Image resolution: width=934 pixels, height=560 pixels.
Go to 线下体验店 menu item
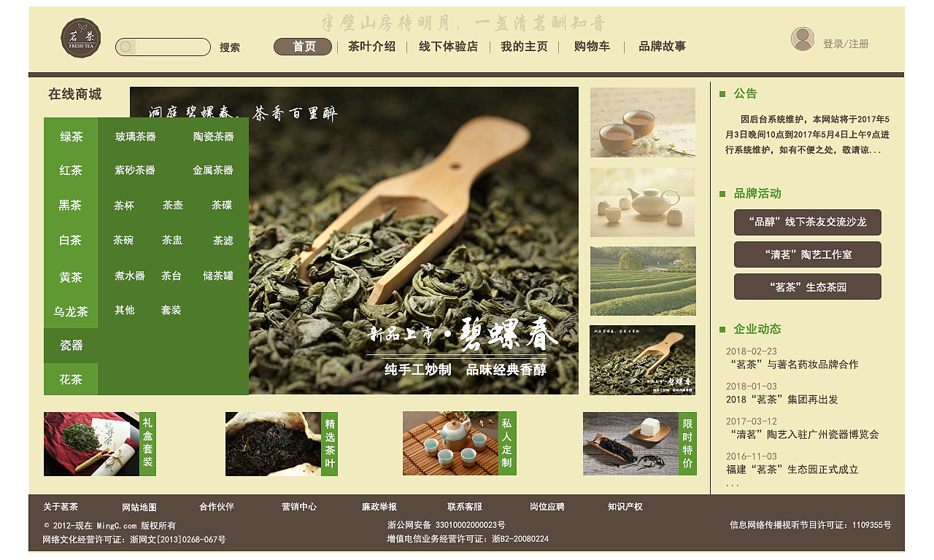pos(448,47)
